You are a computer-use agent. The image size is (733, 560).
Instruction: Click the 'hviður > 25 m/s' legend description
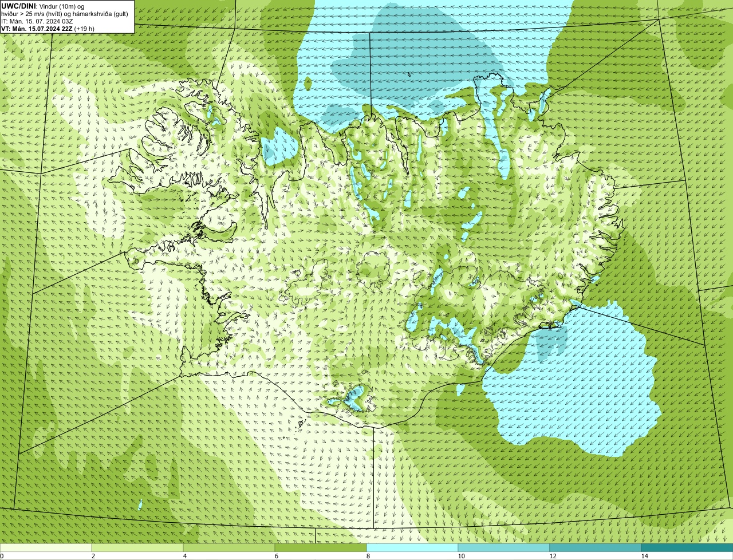[65, 13]
